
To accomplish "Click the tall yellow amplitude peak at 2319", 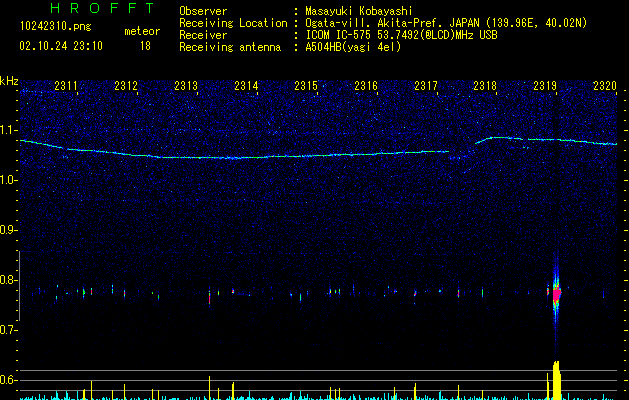I will point(556,380).
